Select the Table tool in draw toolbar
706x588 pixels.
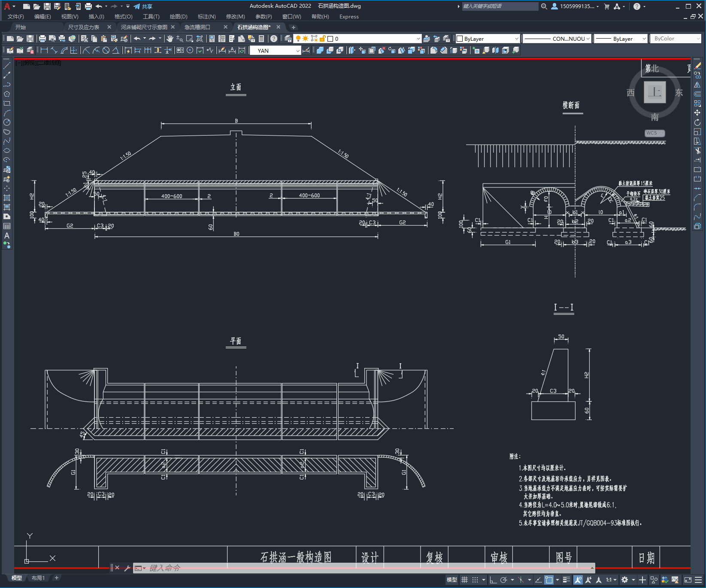click(7, 226)
